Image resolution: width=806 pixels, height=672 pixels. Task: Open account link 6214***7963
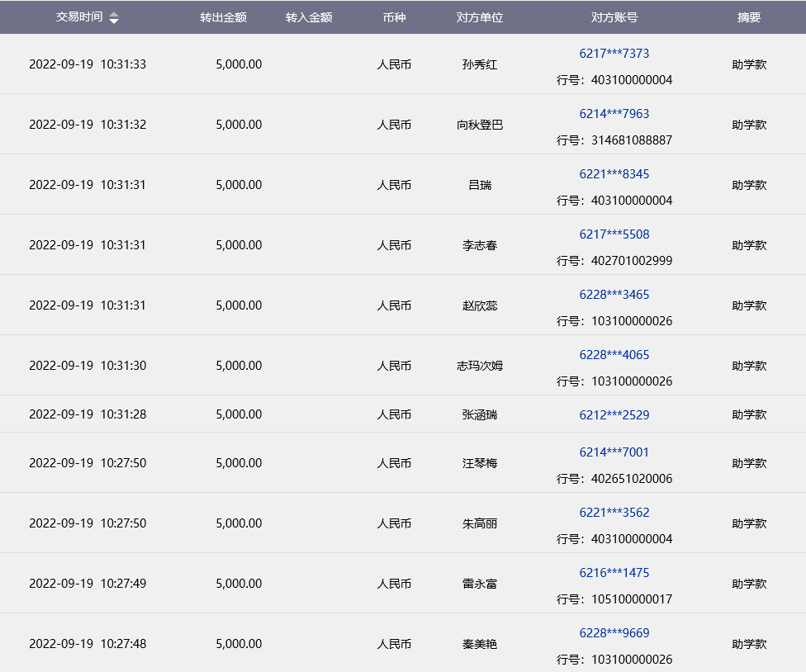coord(614,114)
